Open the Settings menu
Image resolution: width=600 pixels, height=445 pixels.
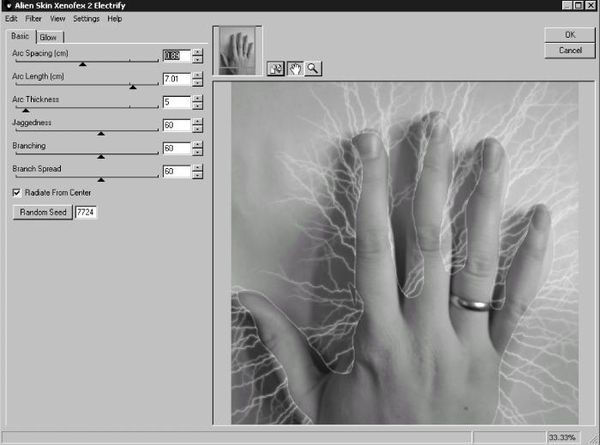(x=85, y=19)
